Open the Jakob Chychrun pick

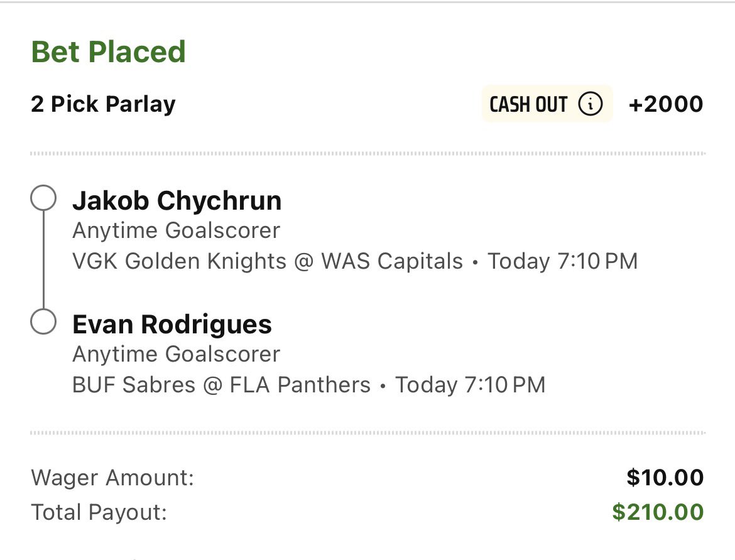[177, 201]
